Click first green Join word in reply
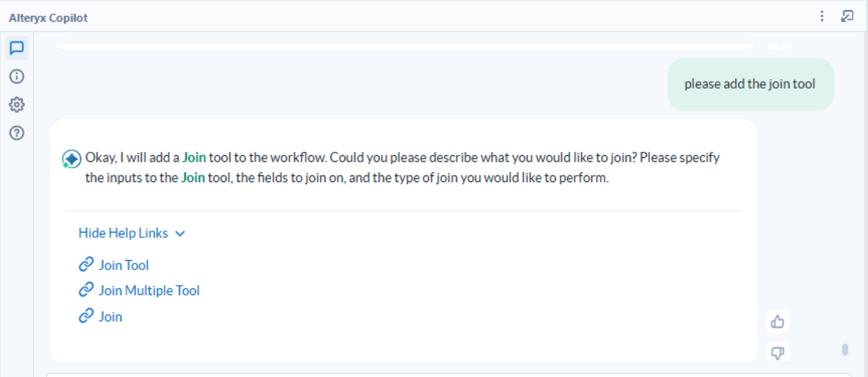The width and height of the screenshot is (868, 377). pyautogui.click(x=194, y=158)
